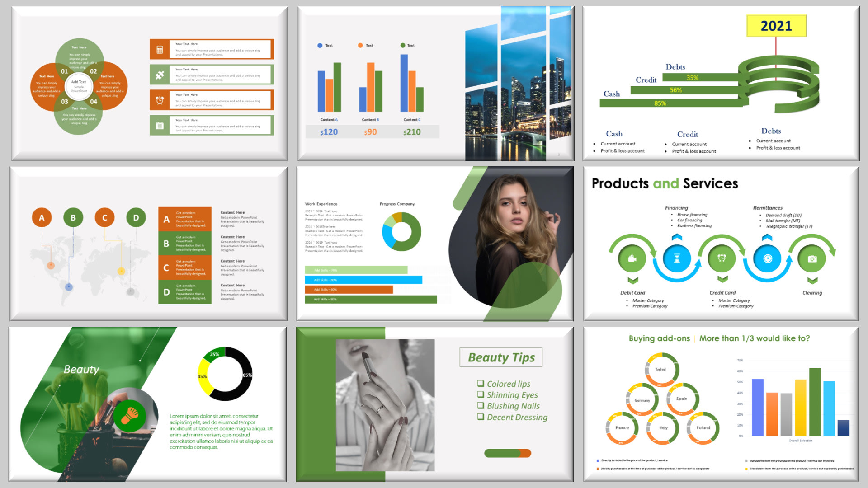
Task: Click the orange A box in content list
Action: tap(185, 219)
